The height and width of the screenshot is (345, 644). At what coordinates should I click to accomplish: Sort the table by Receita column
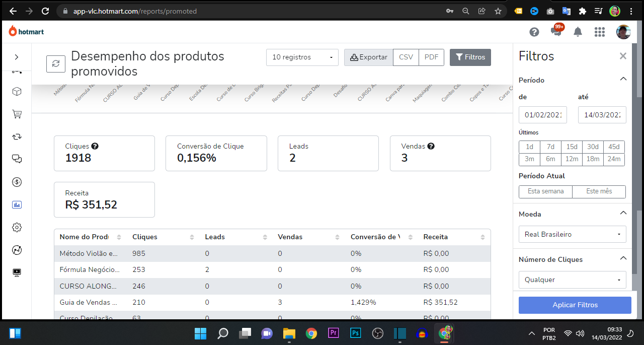pos(482,237)
